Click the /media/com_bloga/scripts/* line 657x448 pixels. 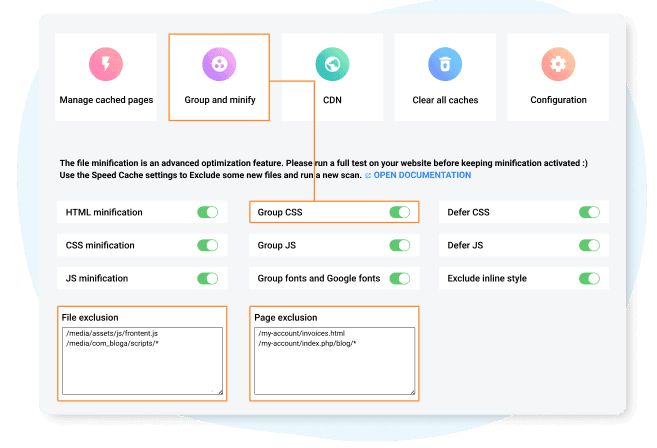[x=112, y=344]
